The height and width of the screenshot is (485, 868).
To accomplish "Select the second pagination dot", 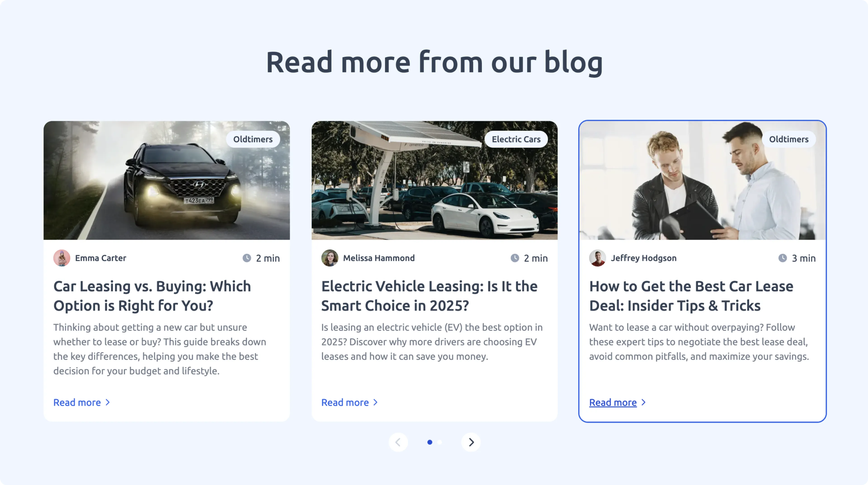I will 439,442.
